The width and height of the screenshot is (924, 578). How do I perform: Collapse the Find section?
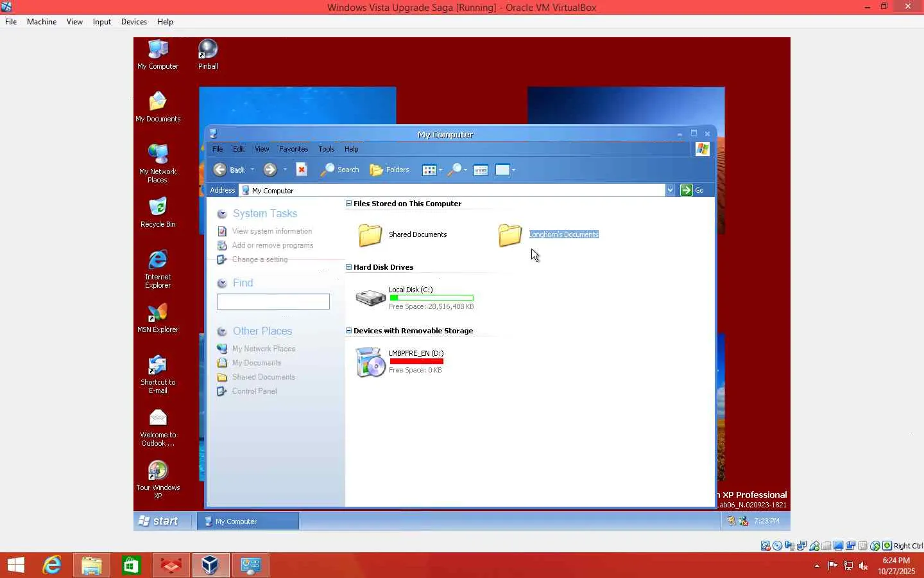222,283
